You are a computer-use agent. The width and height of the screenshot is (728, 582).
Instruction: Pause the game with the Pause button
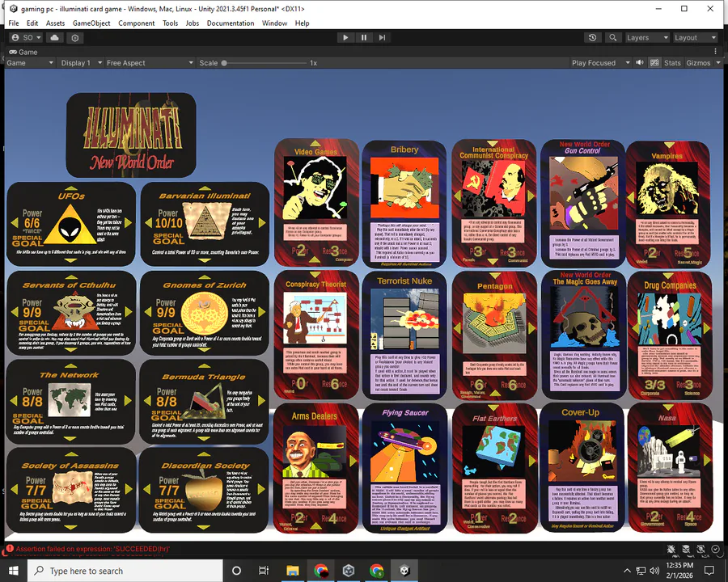[363, 38]
